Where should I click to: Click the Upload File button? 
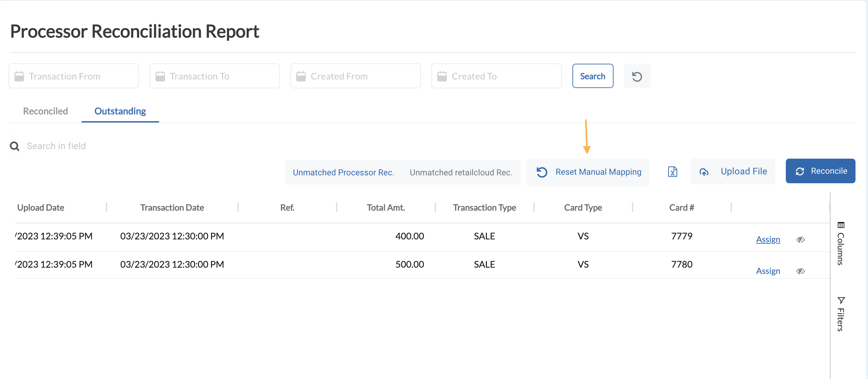[x=733, y=171]
